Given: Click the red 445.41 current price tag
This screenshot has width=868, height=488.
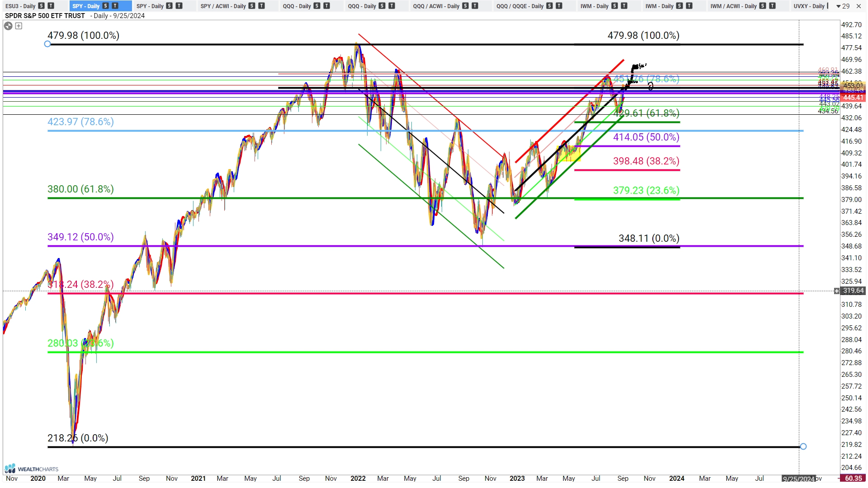Looking at the screenshot, I should point(854,98).
